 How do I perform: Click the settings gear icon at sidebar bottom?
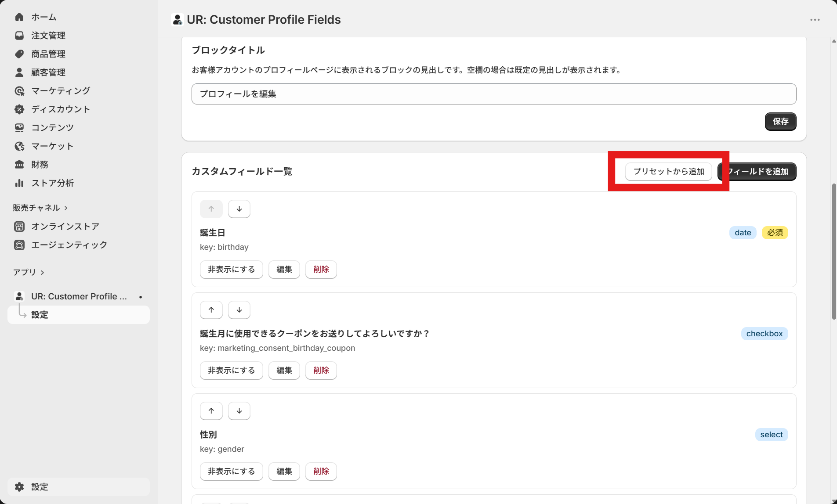click(19, 487)
